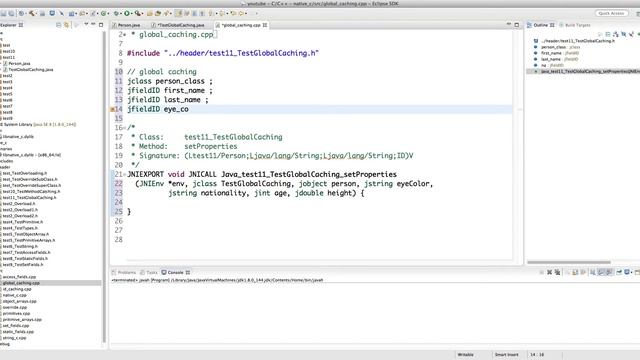
Task: Maximize the editor area using its maximize icon
Action: [517, 25]
